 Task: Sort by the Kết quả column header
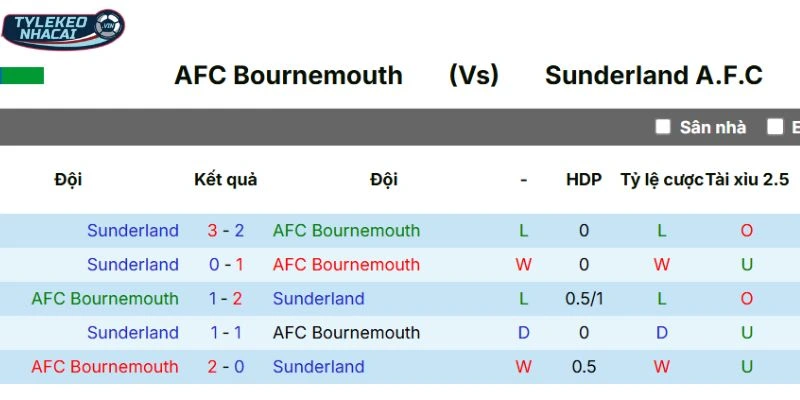[225, 180]
